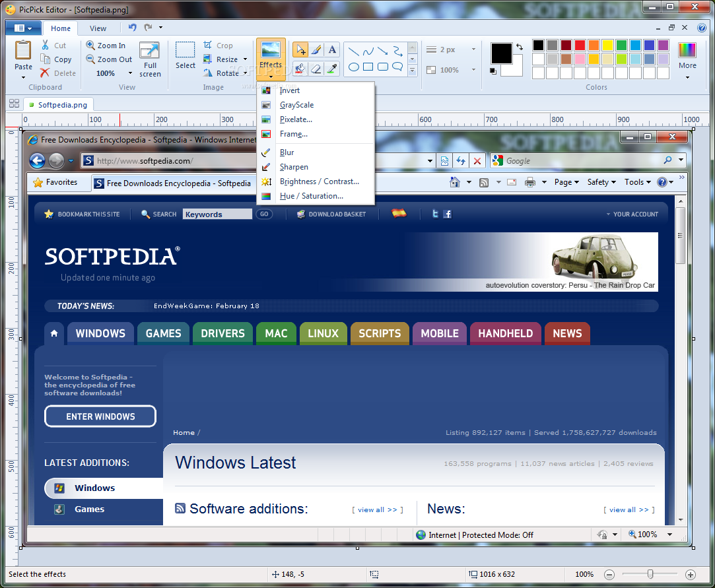Pick the Eraser tool
Screen dimensions: 715x588
(x=316, y=68)
